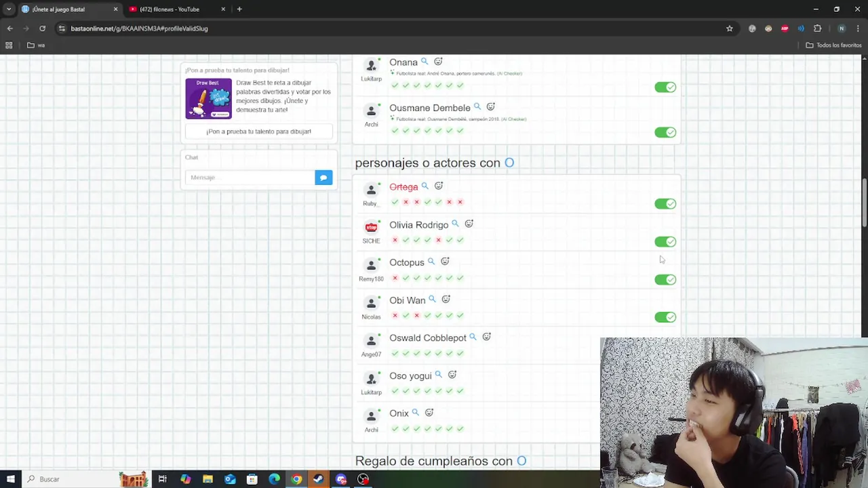The height and width of the screenshot is (488, 868).
Task: Search the answer Oswald Cobblepot
Action: point(473,337)
